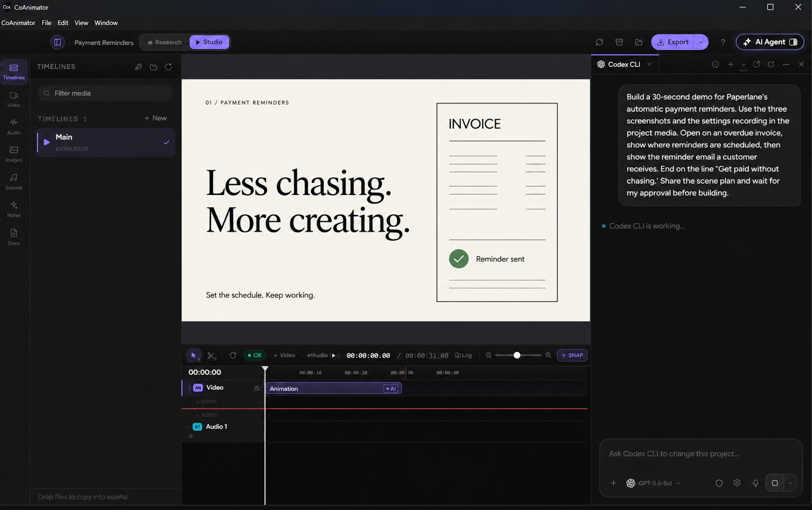
Task: Toggle the left sidebar panel button
Action: tap(57, 42)
